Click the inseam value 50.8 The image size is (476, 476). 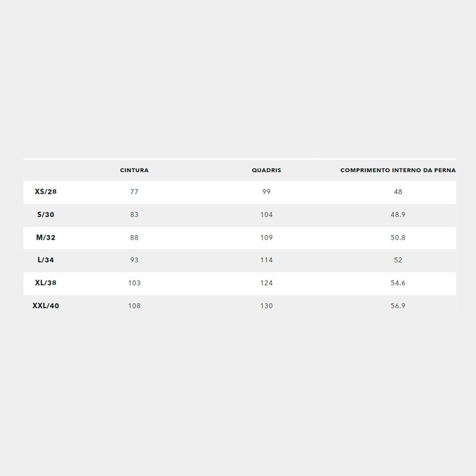point(398,237)
